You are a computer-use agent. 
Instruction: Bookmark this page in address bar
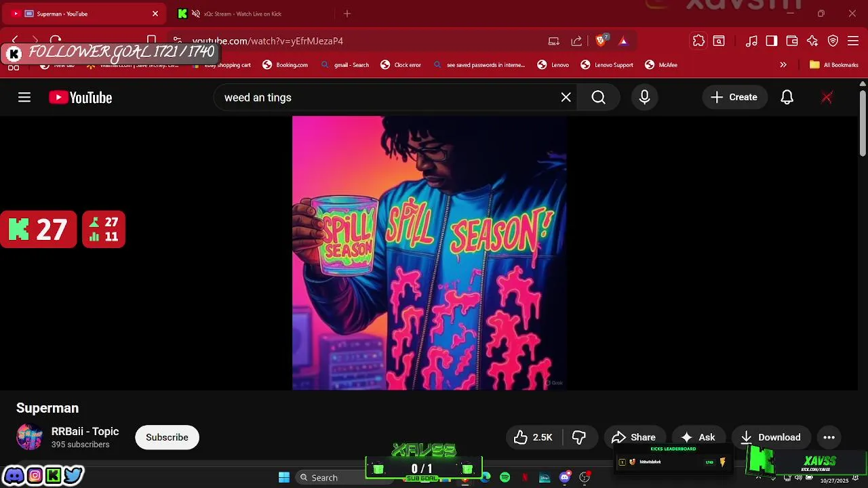pos(152,41)
